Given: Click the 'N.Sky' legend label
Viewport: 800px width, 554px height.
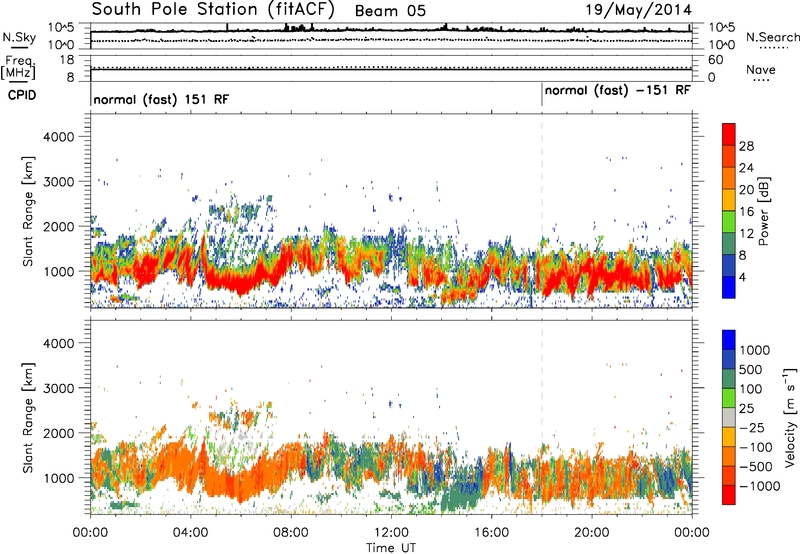Looking at the screenshot, I should (19, 37).
